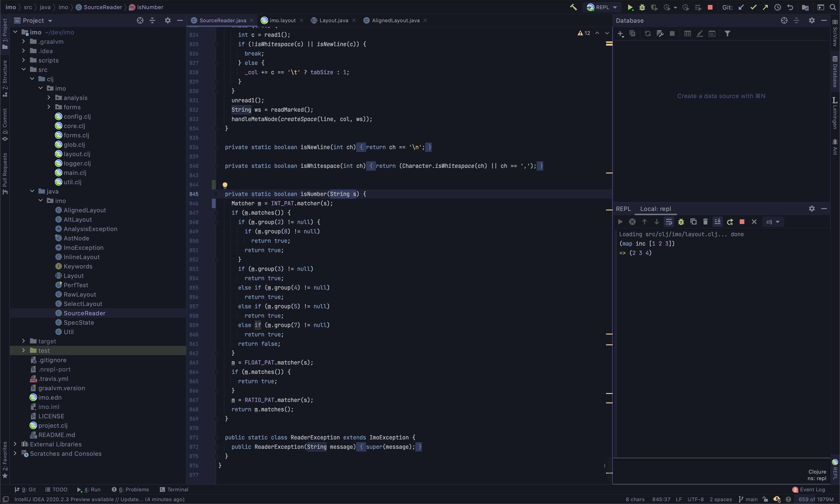Click the Git update project arrow
This screenshot has width=840, height=504.
click(741, 7)
